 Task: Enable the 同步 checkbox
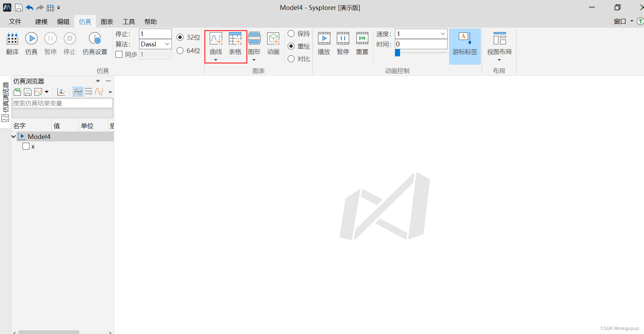119,54
